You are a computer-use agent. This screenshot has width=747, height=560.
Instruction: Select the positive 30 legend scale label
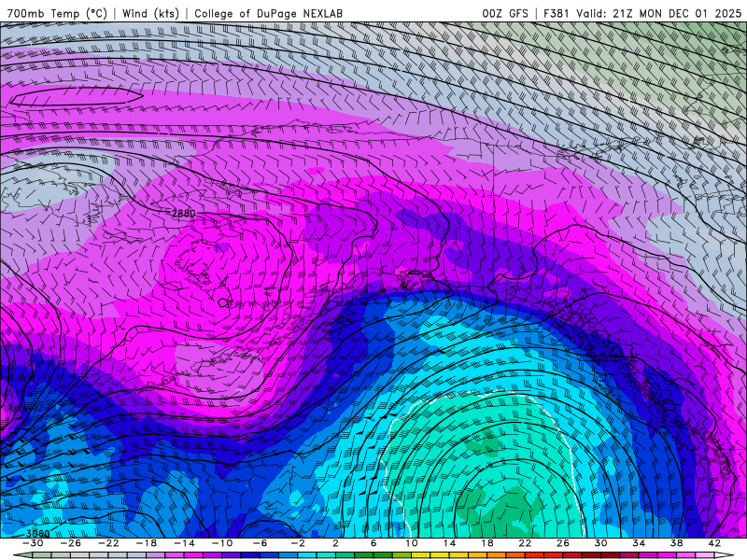[x=600, y=543]
